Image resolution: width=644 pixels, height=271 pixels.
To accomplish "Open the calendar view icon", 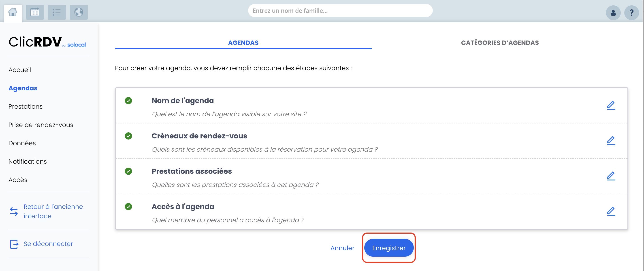I will click(35, 12).
